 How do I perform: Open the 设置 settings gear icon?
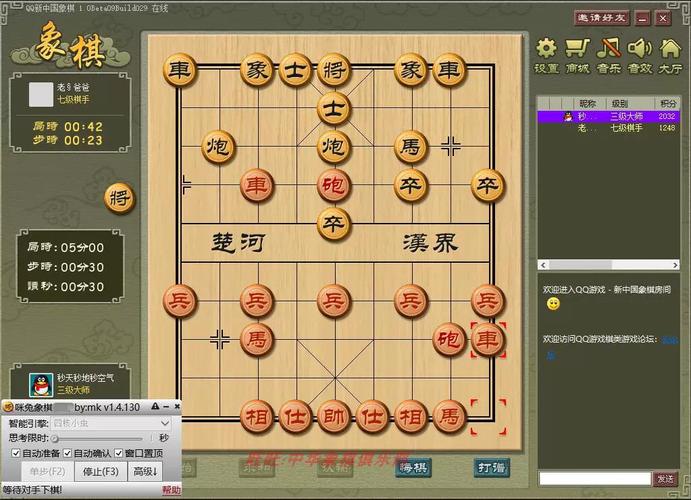(x=546, y=48)
